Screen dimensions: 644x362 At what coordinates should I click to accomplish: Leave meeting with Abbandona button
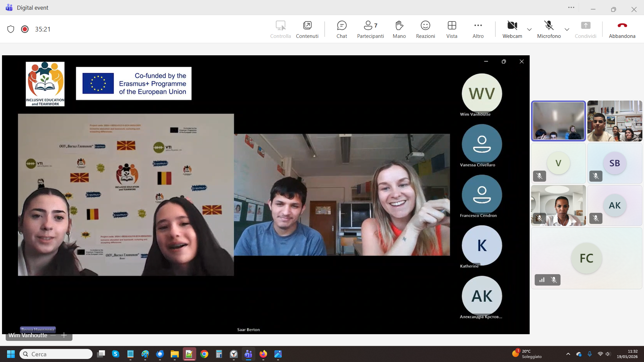(622, 29)
